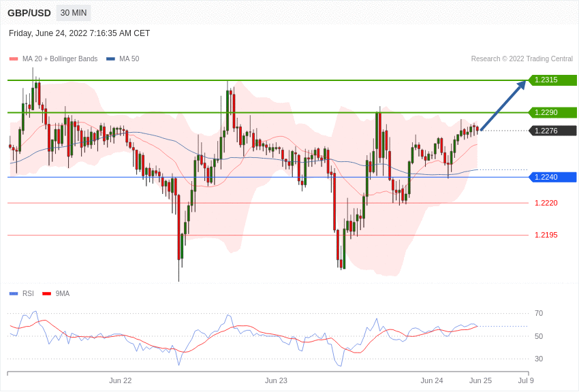Click the Research © 2022 Trading Central credit
This screenshot has width=579, height=392.
tap(522, 59)
